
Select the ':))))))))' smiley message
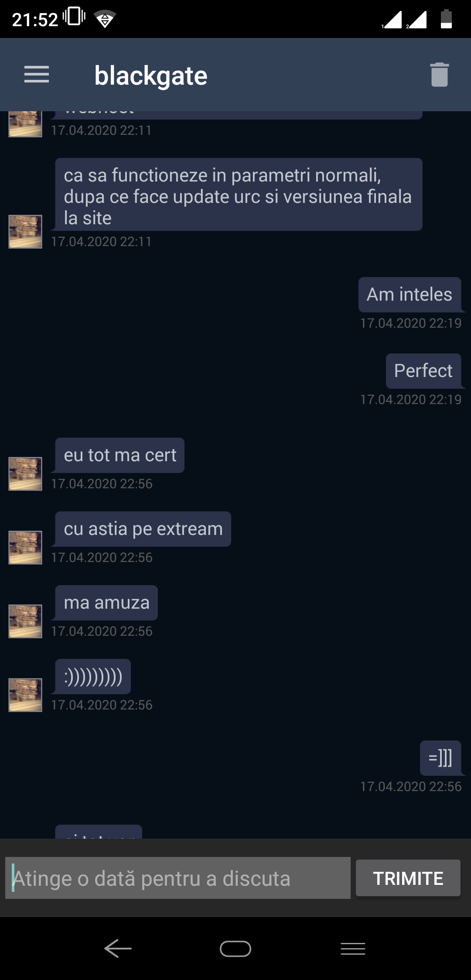click(x=93, y=676)
